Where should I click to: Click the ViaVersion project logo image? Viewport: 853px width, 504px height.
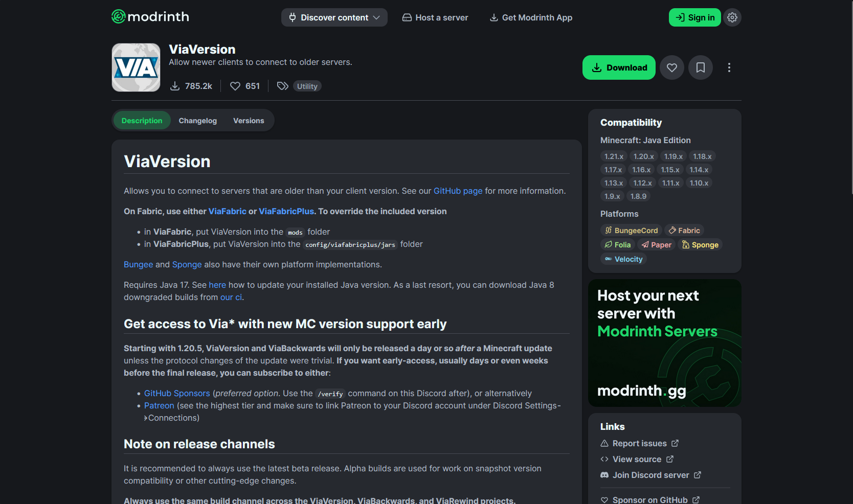point(136,67)
